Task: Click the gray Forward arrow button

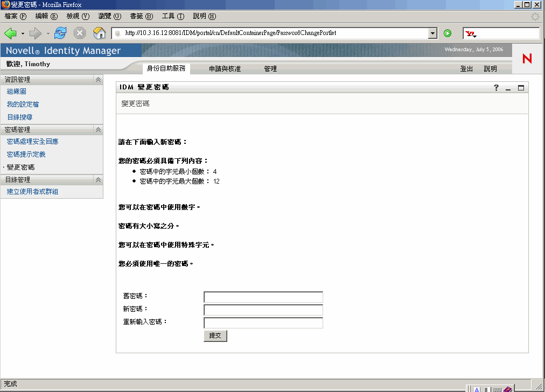Action: [35, 33]
